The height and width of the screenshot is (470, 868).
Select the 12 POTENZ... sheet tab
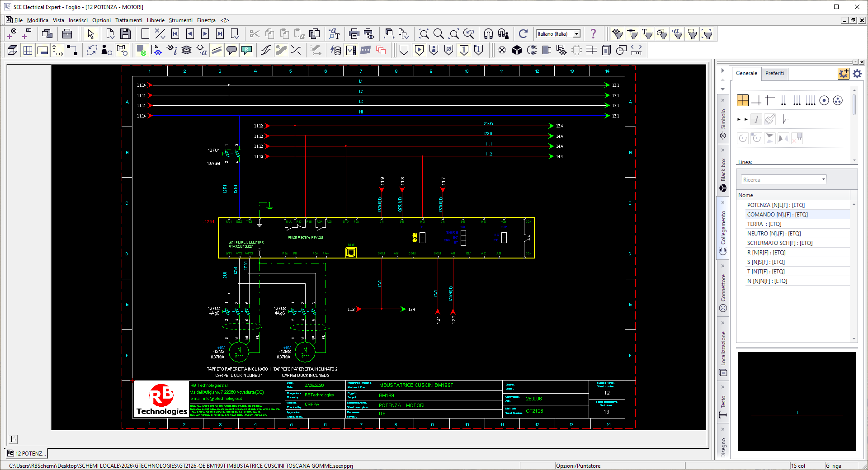[27, 453]
